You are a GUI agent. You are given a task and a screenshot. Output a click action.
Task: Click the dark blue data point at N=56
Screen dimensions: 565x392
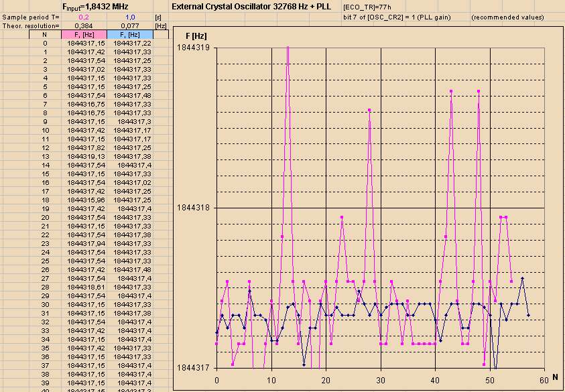point(523,278)
